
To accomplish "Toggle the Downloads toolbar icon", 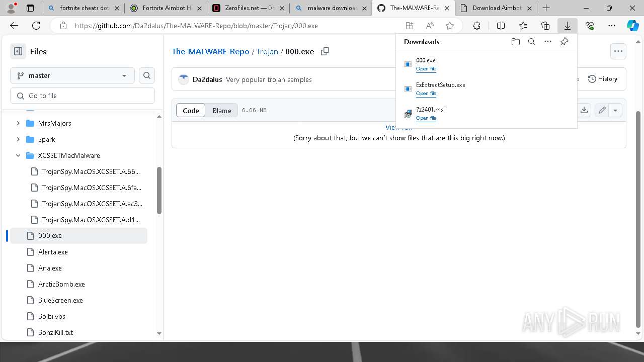I will [567, 26].
